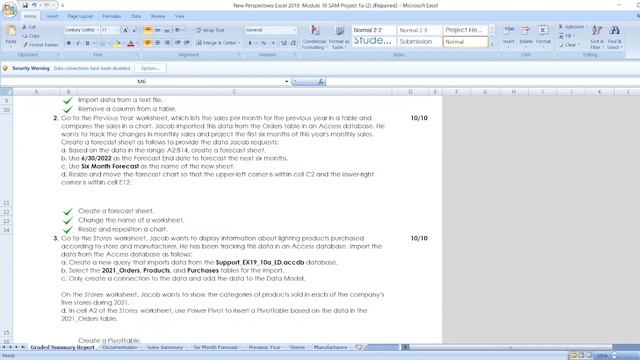Toggle Center alignment
The width and height of the screenshot is (640, 360).
(x=158, y=43)
